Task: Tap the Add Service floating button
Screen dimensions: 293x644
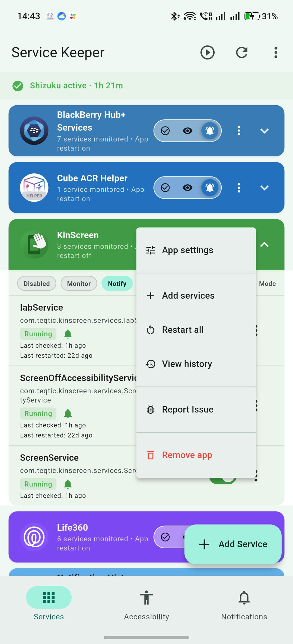Action: click(x=233, y=544)
